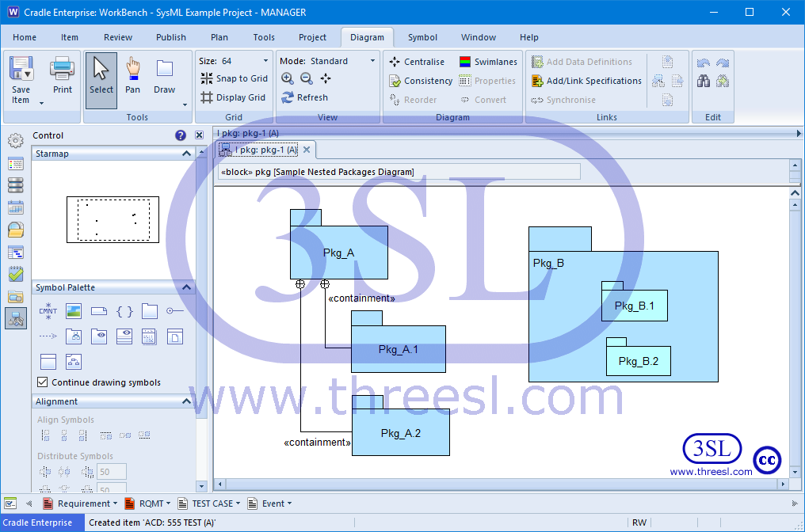Image resolution: width=805 pixels, height=532 pixels.
Task: Click the Print icon
Action: [x=62, y=69]
